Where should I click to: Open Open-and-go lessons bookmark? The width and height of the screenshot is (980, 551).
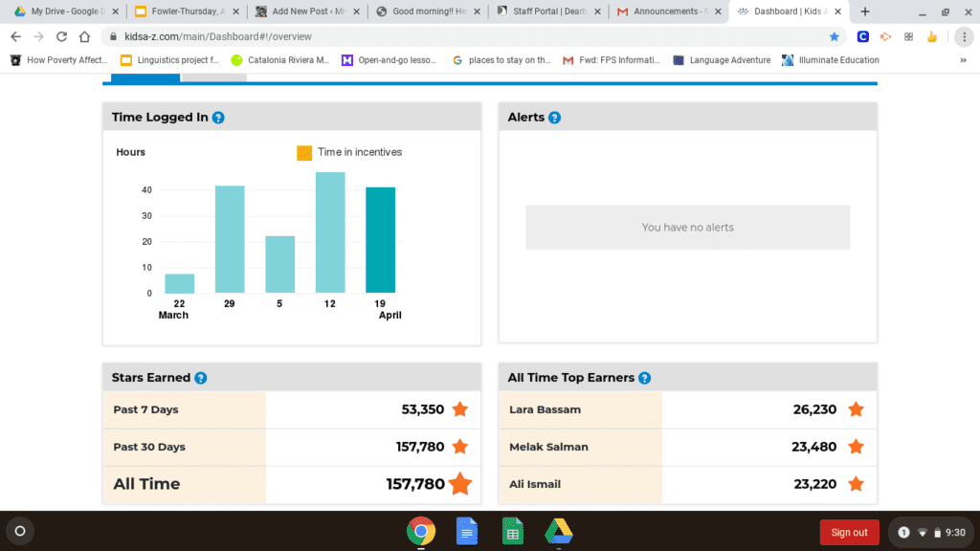[389, 60]
